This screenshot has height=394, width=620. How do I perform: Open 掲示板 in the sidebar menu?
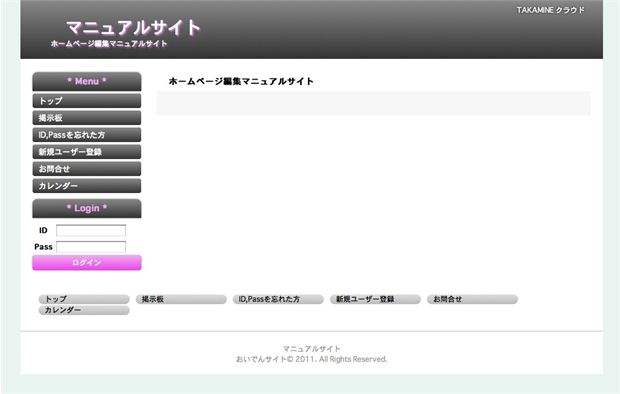tap(87, 118)
